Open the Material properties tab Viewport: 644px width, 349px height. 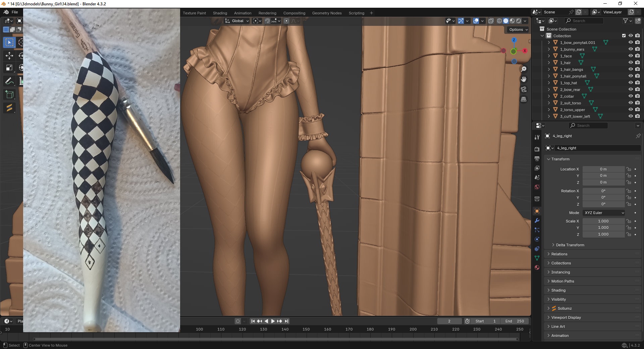tap(537, 267)
